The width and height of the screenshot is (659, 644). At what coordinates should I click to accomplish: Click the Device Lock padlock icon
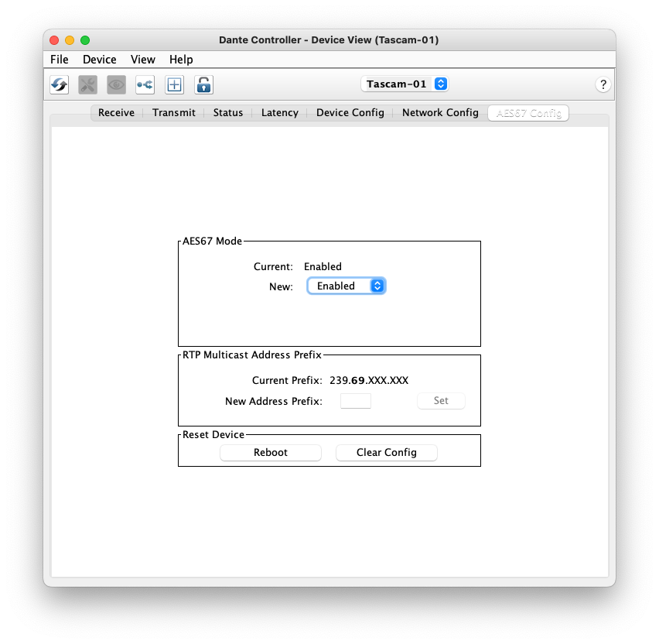[203, 84]
